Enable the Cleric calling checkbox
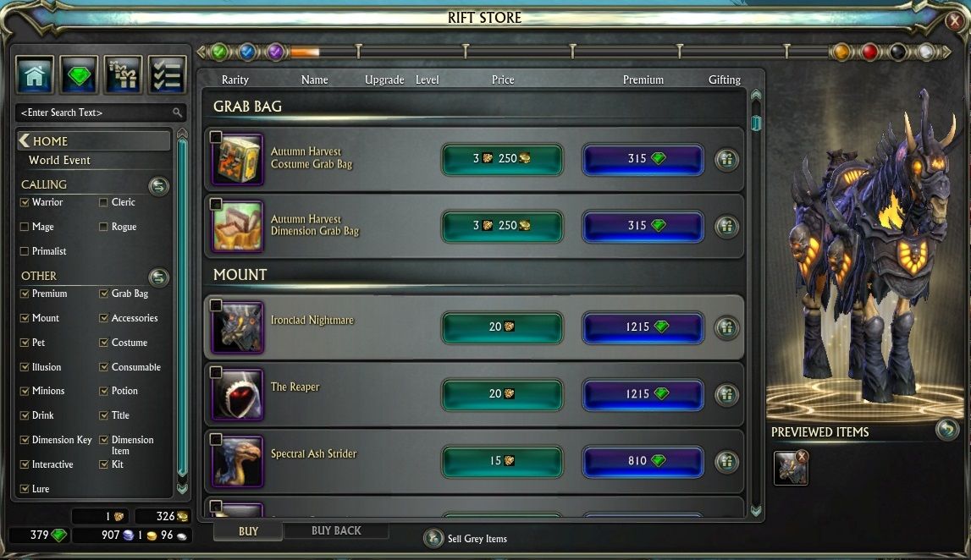 pyautogui.click(x=103, y=202)
